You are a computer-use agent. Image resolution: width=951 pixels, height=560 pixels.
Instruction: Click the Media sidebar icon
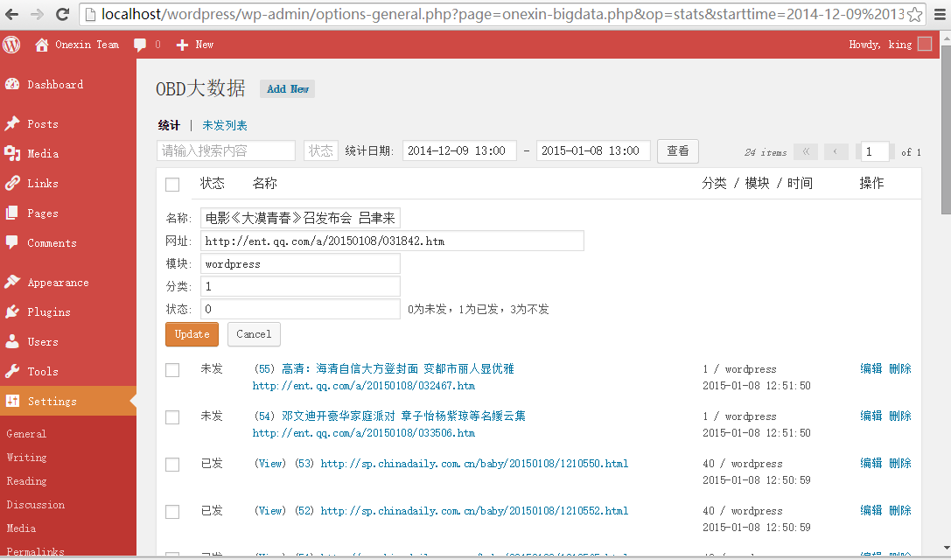pos(12,153)
